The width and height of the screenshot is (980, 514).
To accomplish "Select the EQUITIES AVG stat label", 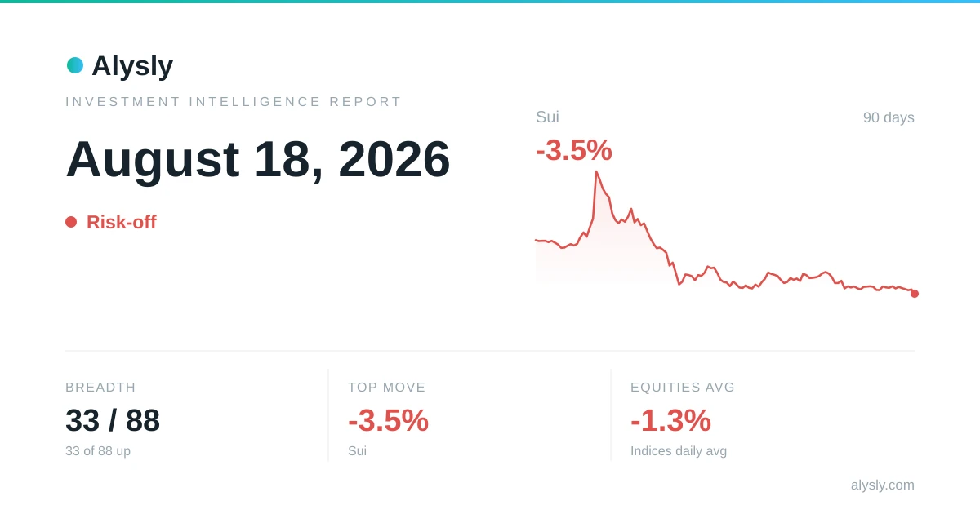I will 683,388.
